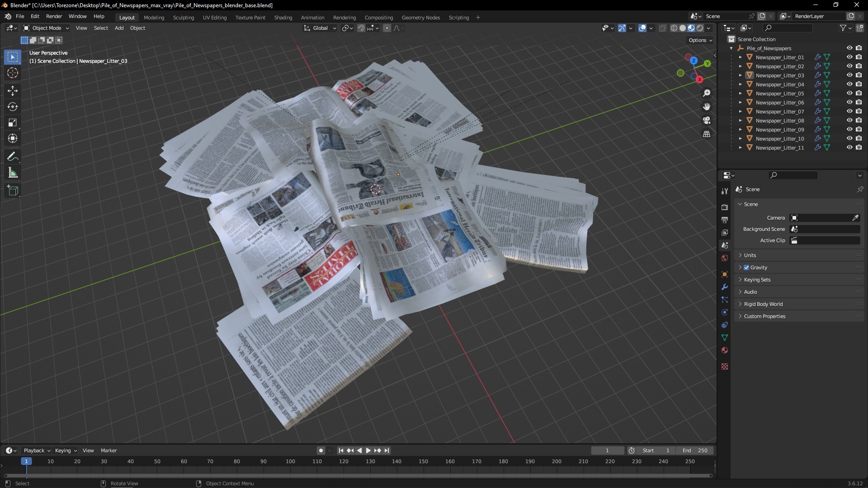Toggle the Gravity checkbox
The width and height of the screenshot is (868, 488).
point(746,267)
